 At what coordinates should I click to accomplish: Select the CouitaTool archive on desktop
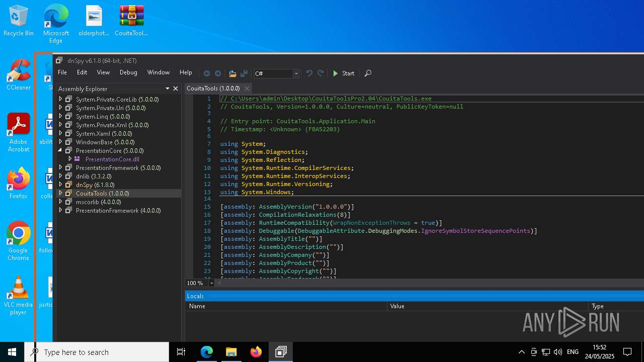pyautogui.click(x=131, y=21)
